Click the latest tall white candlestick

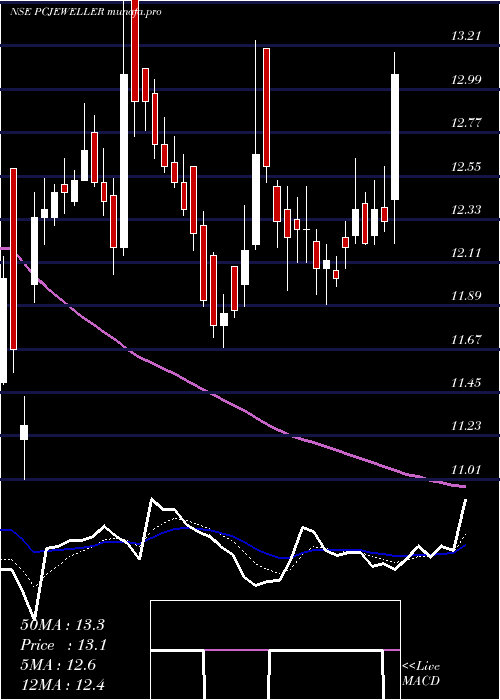[395, 137]
